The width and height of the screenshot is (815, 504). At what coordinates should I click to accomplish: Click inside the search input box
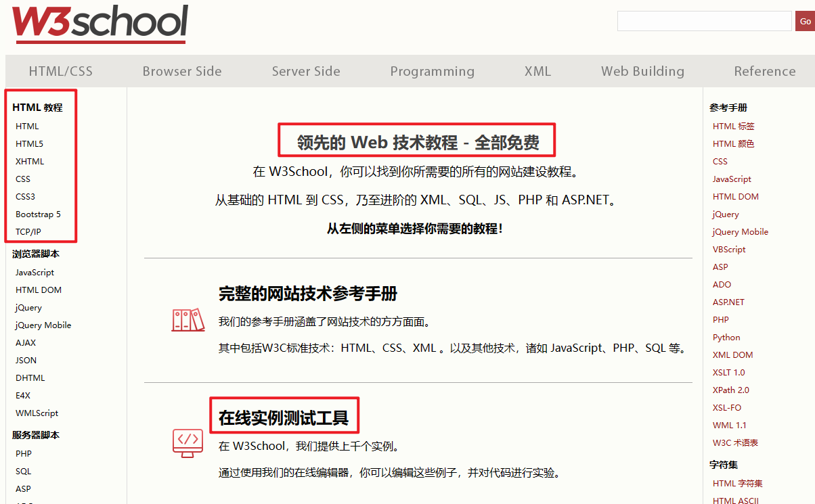[704, 21]
